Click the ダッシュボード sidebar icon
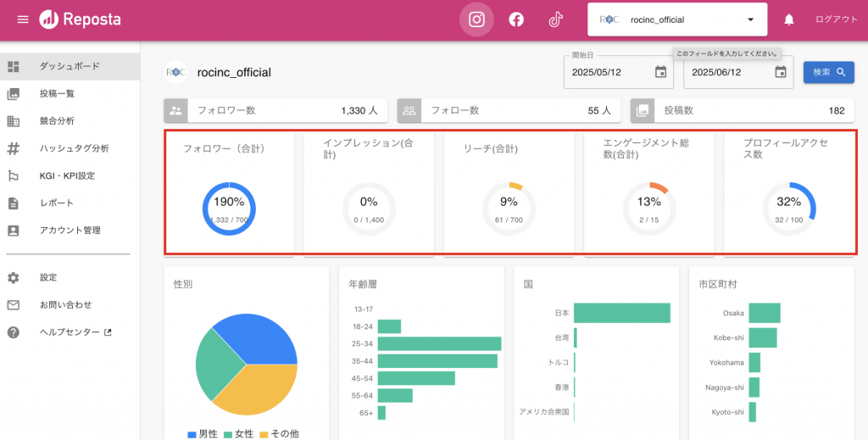The width and height of the screenshot is (868, 440). tap(14, 66)
